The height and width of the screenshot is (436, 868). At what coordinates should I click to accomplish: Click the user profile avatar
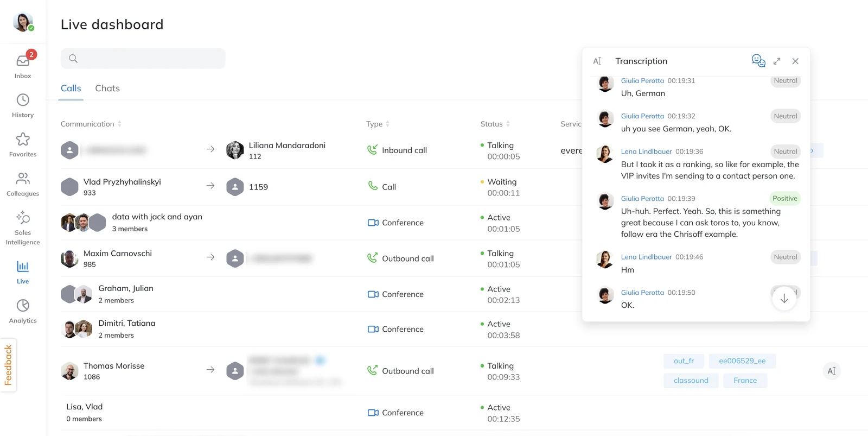[x=23, y=22]
